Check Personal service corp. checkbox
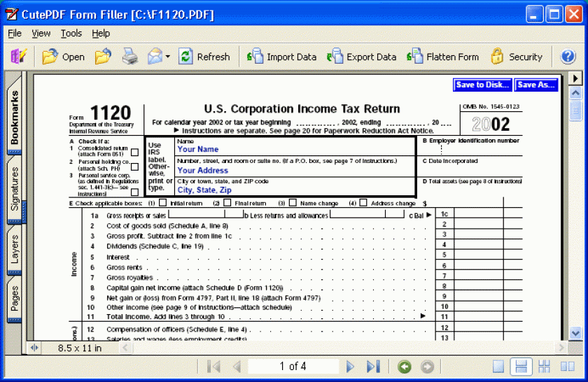The width and height of the screenshot is (588, 382). pyautogui.click(x=134, y=192)
